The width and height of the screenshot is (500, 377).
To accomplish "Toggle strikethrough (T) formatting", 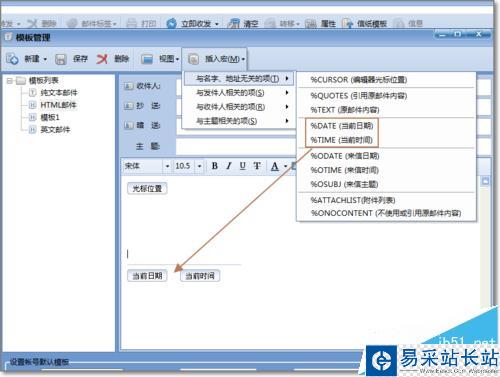I will pos(257,166).
